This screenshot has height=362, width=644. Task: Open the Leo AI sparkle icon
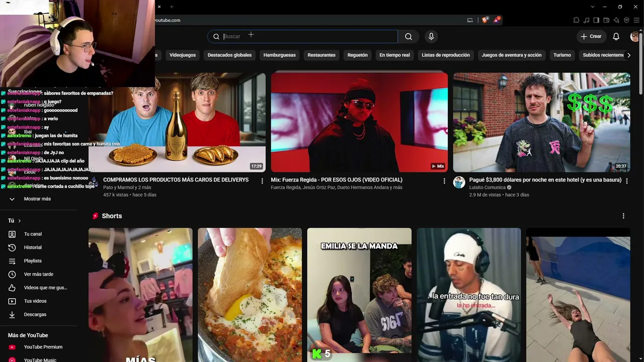pyautogui.click(x=616, y=20)
